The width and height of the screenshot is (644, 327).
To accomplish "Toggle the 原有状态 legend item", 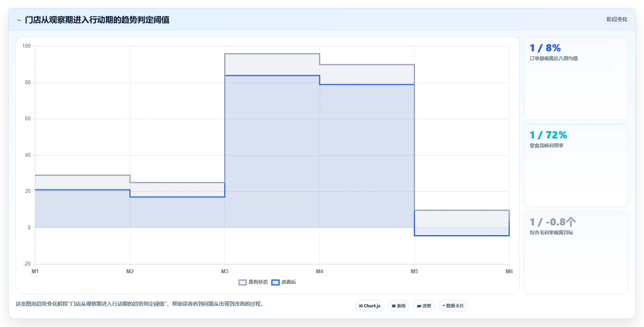I will [x=253, y=282].
